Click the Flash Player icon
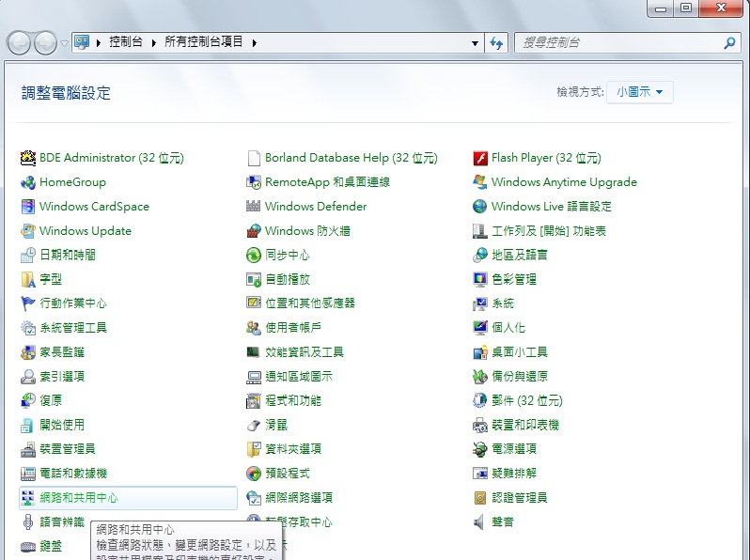The height and width of the screenshot is (560, 750). 479,158
